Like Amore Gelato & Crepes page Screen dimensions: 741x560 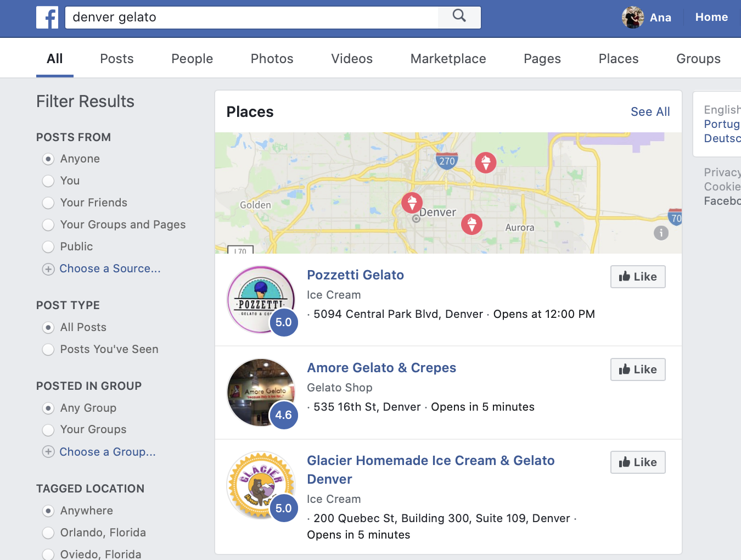638,369
